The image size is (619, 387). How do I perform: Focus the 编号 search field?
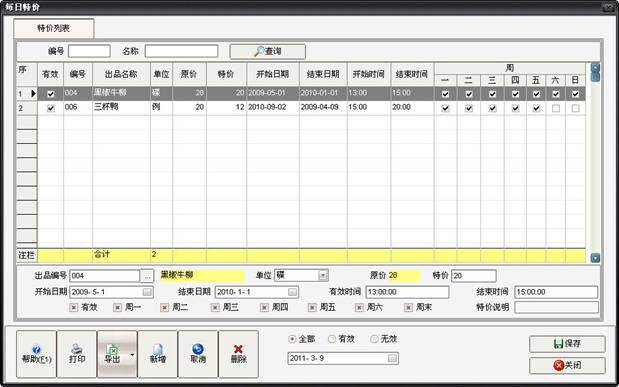[89, 51]
